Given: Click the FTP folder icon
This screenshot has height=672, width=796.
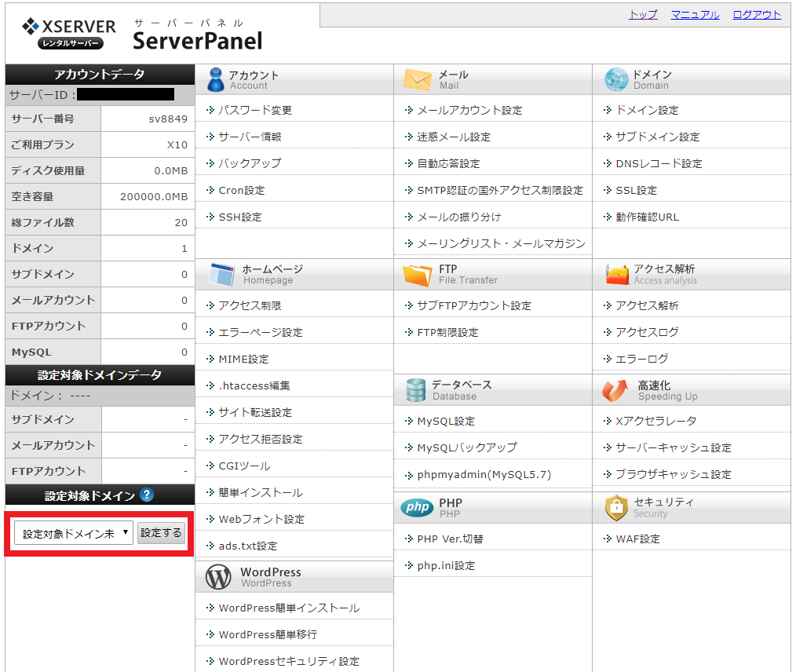Looking at the screenshot, I should [x=417, y=274].
